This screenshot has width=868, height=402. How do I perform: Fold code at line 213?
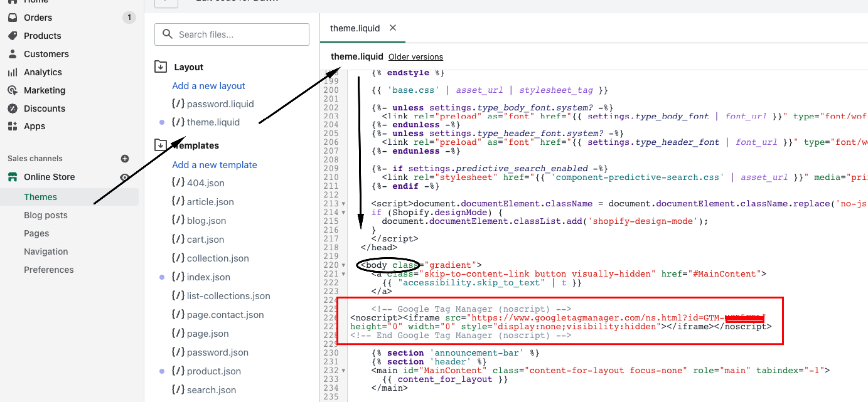point(343,204)
